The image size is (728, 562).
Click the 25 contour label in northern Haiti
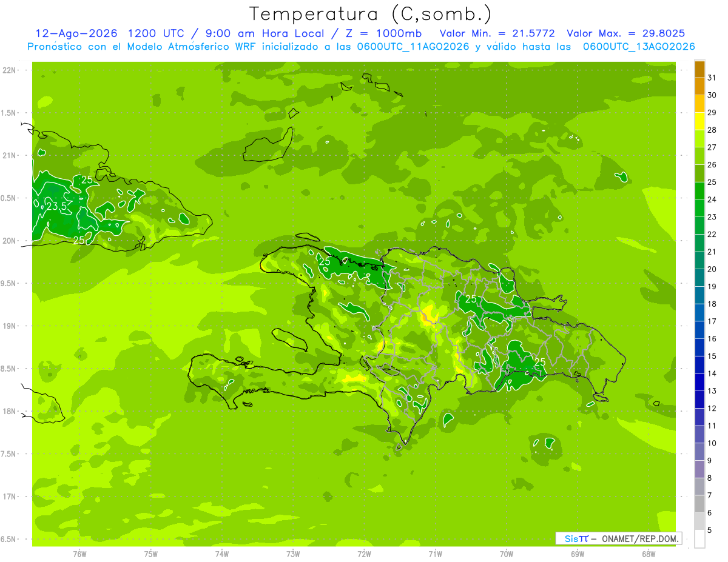(x=325, y=262)
